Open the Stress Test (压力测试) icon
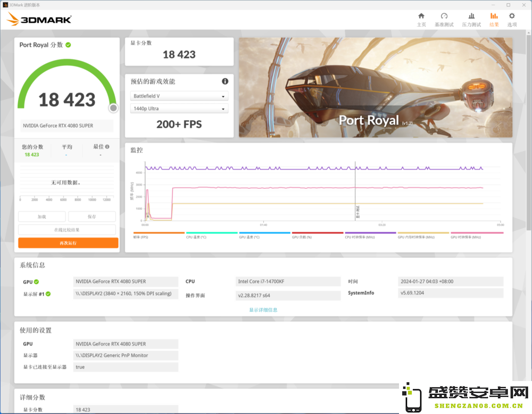The height and width of the screenshot is (414, 532). pyautogui.click(x=471, y=16)
